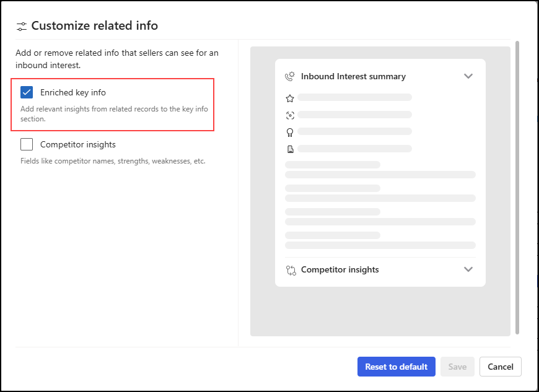Click the 'Add or remove related info' intro text
539x392 pixels.
[x=117, y=59]
